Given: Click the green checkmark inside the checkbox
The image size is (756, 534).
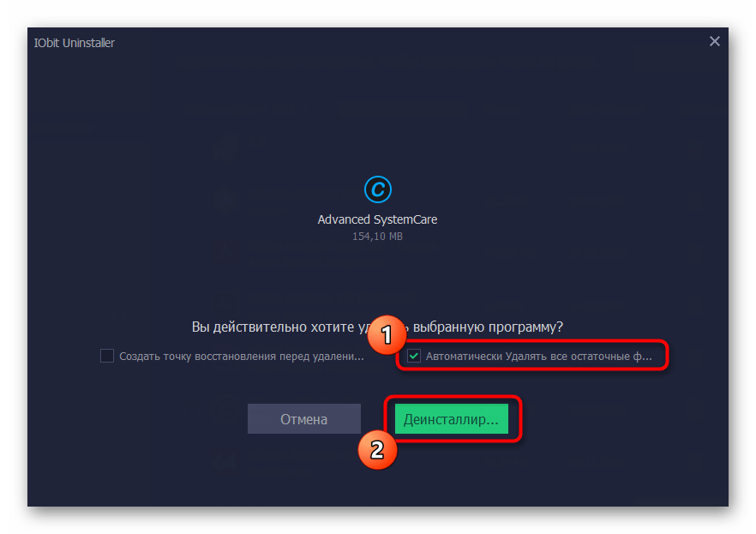Looking at the screenshot, I should (x=414, y=356).
